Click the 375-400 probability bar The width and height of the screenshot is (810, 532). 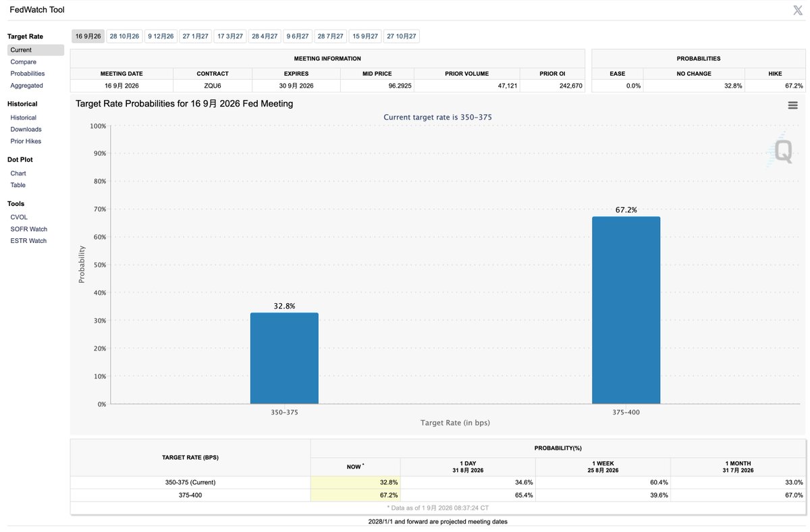point(626,310)
